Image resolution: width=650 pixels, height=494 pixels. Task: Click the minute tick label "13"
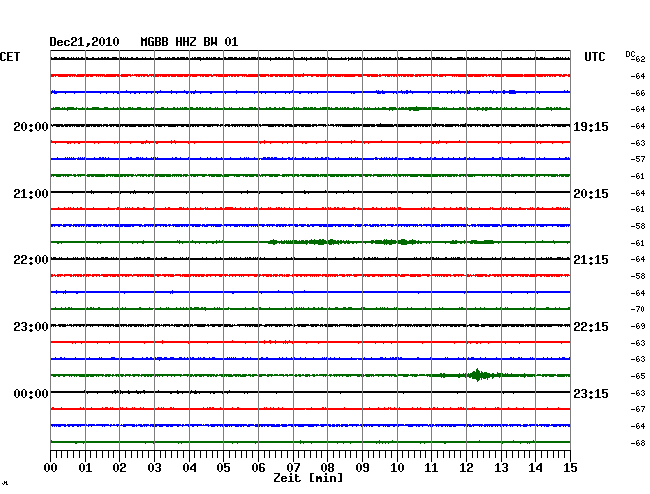501,468
